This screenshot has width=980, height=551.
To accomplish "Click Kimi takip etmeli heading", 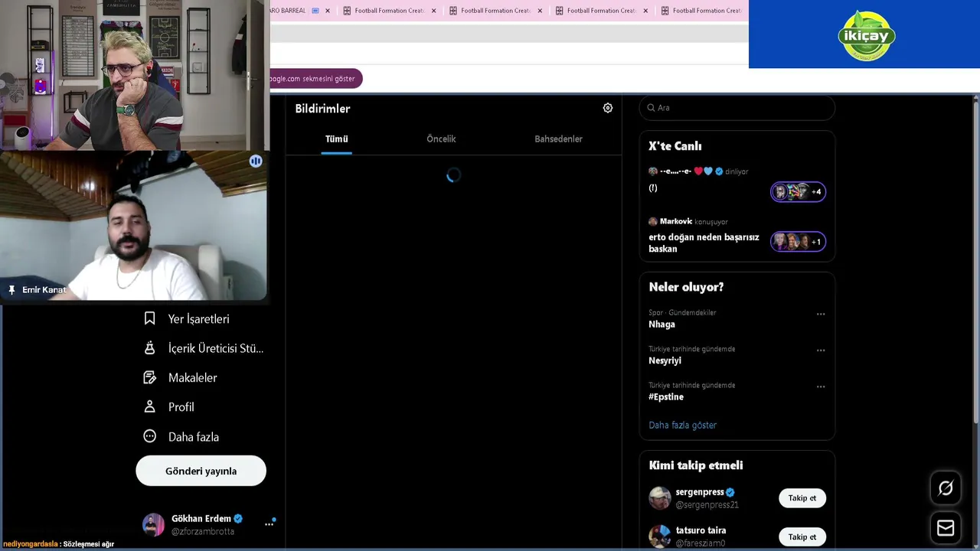I will pyautogui.click(x=696, y=465).
